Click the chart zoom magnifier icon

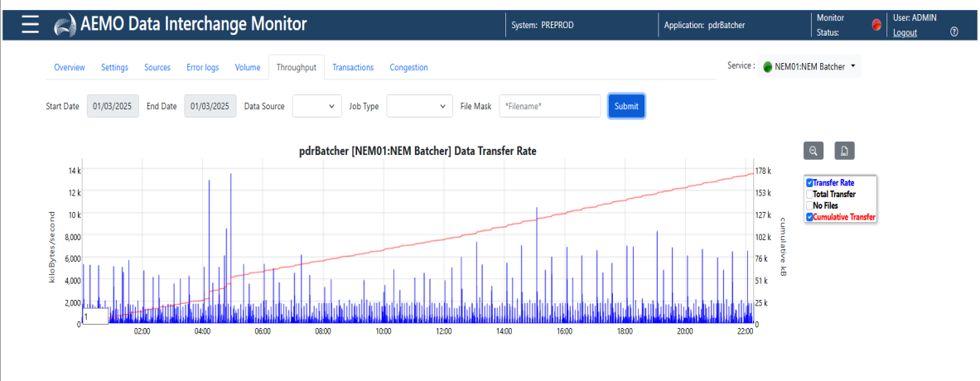tap(813, 150)
